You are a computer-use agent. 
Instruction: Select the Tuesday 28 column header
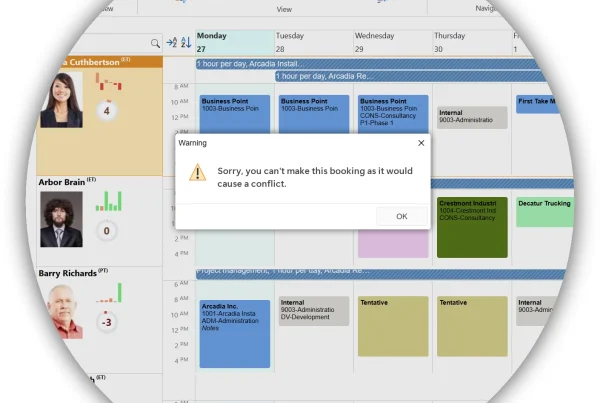coord(314,42)
